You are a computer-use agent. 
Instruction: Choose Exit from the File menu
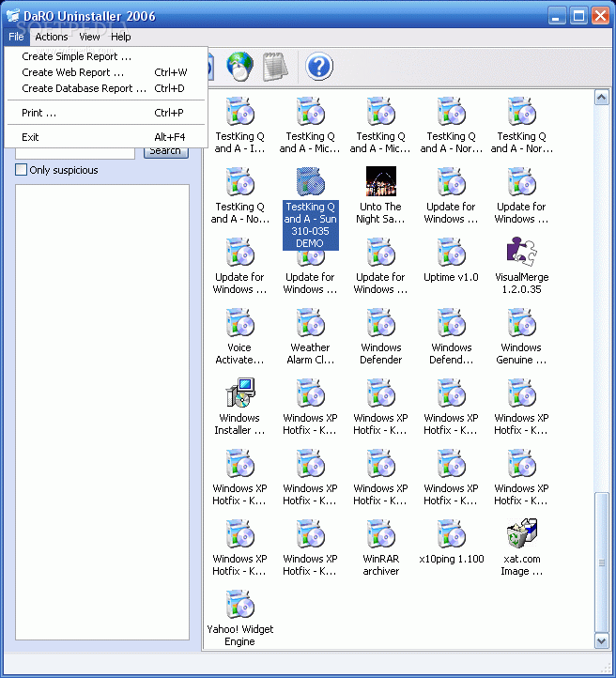[106, 137]
